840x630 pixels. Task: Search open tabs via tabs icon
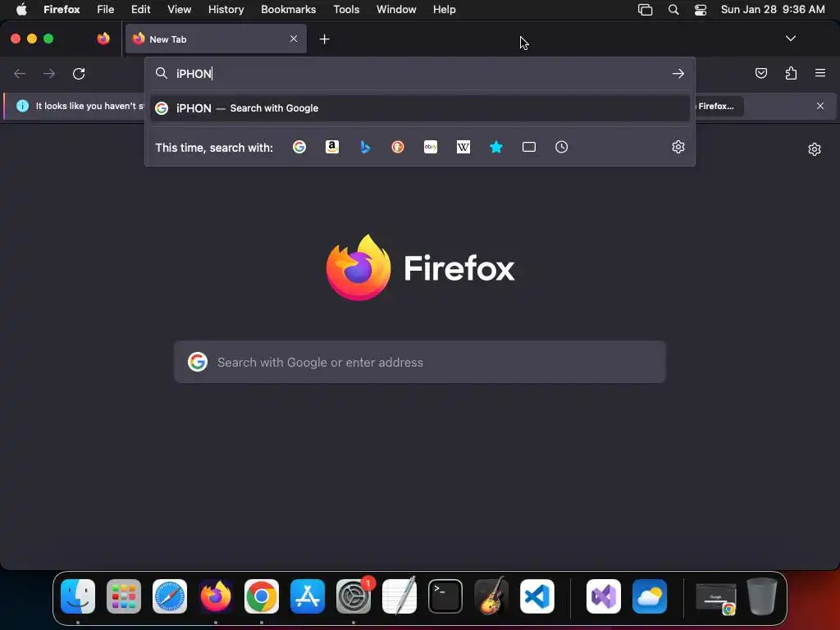(x=529, y=147)
